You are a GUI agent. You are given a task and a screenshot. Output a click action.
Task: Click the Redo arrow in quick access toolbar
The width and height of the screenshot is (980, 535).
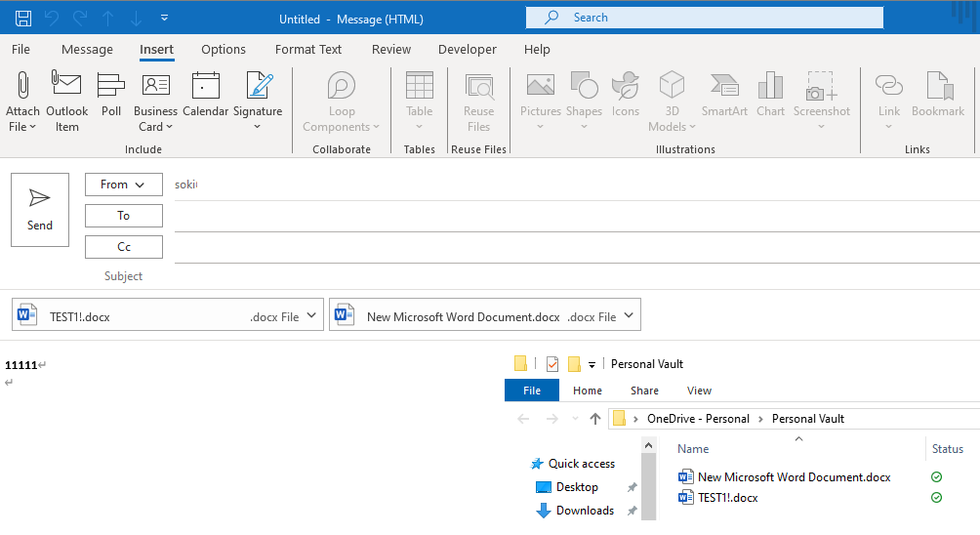point(80,19)
